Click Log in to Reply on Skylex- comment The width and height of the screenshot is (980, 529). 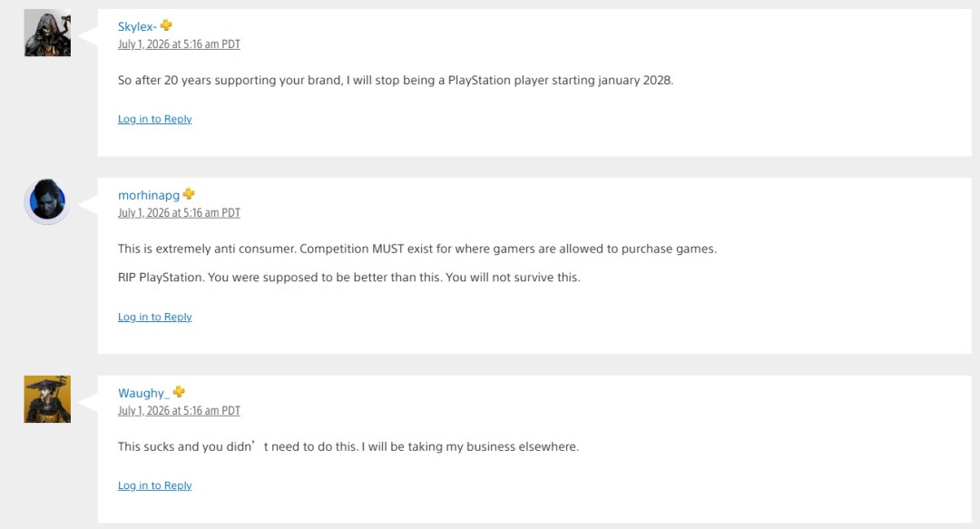click(155, 119)
